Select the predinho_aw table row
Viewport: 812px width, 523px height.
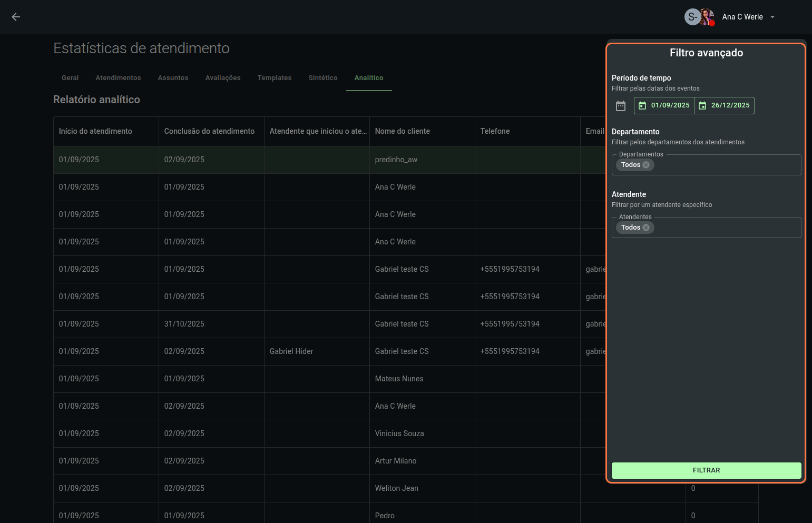(396, 160)
